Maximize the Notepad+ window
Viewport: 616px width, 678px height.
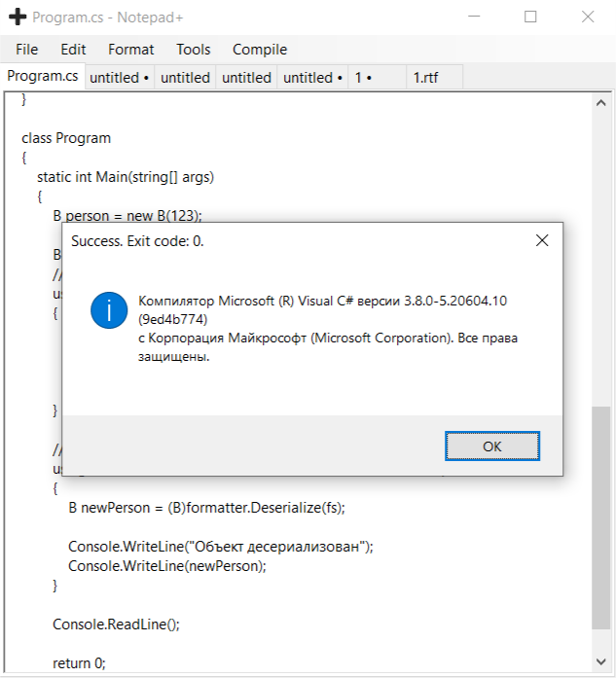pyautogui.click(x=530, y=18)
